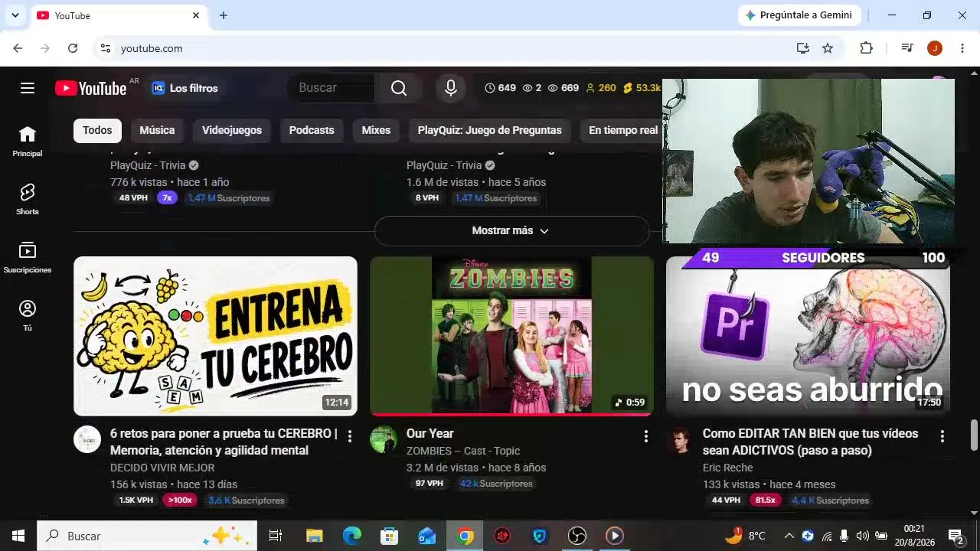
Task: Select the Podcasts filter chip
Action: (312, 130)
